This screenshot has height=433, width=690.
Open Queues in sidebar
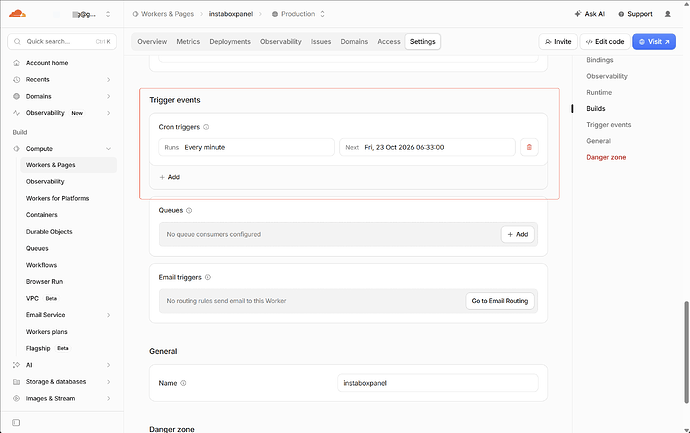37,248
